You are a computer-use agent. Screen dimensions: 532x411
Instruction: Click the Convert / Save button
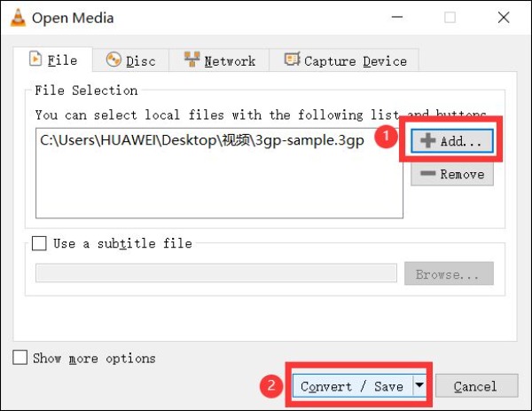tap(351, 386)
